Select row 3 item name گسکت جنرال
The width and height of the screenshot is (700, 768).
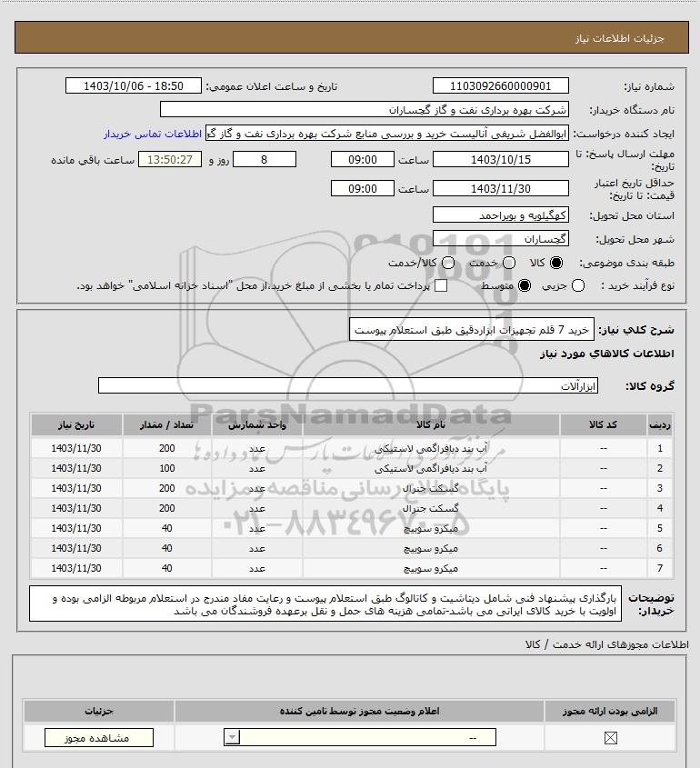click(431, 489)
